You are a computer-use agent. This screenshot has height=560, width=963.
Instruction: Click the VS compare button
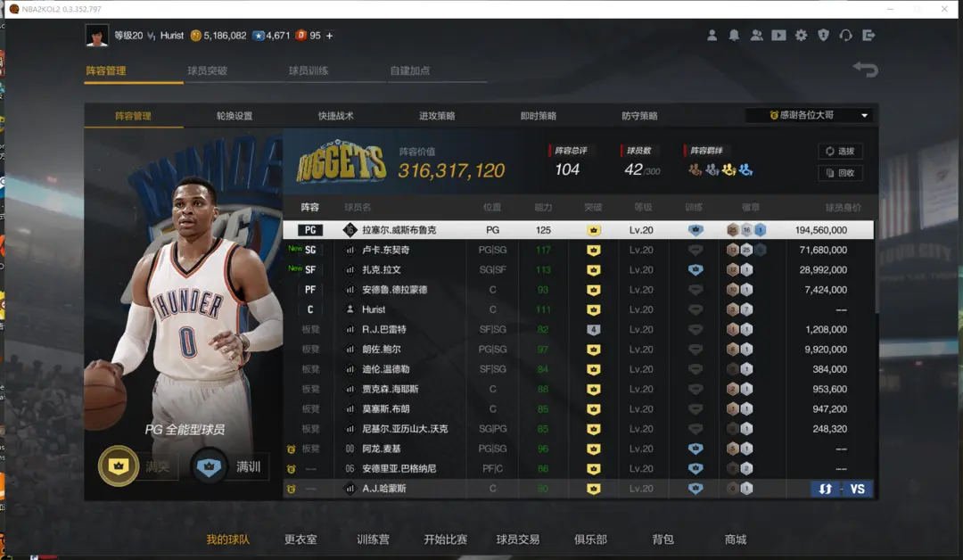pos(858,489)
